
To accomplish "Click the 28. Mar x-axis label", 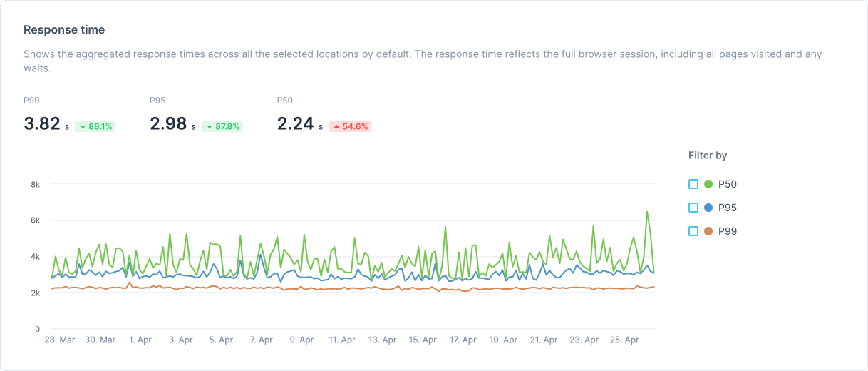I will tap(60, 340).
